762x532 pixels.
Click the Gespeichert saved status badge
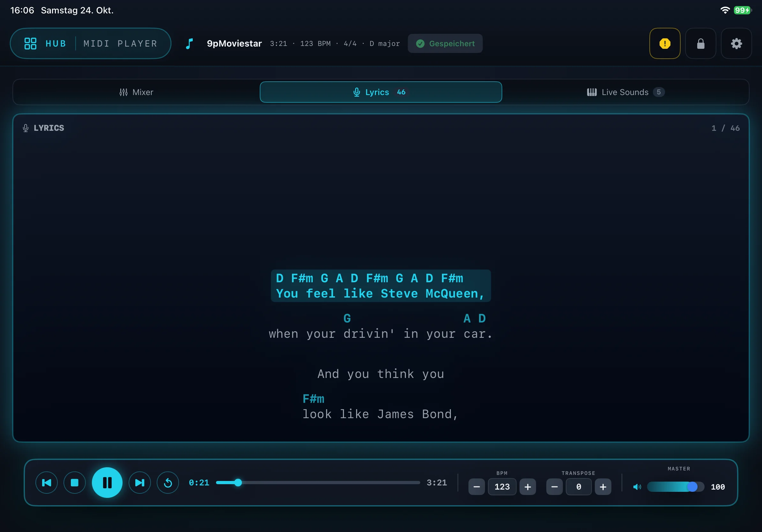coord(445,43)
